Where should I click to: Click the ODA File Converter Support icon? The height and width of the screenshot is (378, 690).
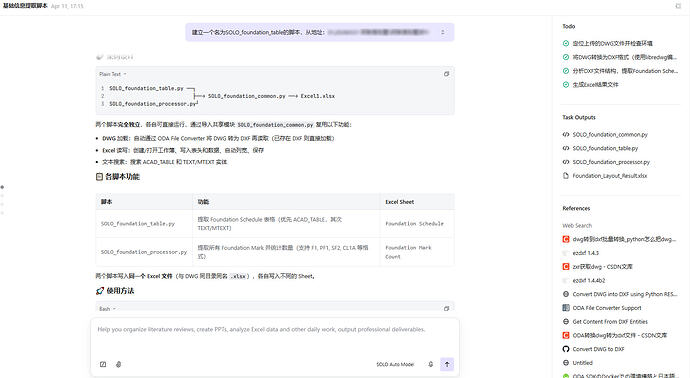click(x=566, y=308)
